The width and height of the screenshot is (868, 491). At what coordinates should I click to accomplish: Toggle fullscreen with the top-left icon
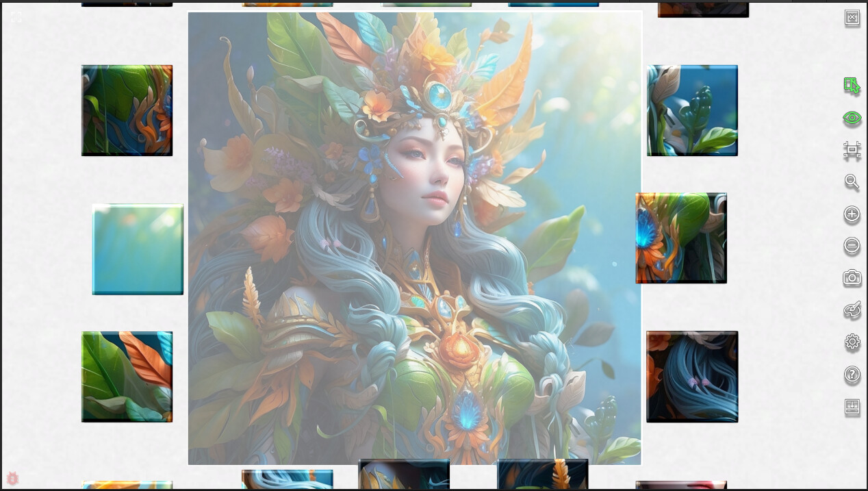click(16, 17)
